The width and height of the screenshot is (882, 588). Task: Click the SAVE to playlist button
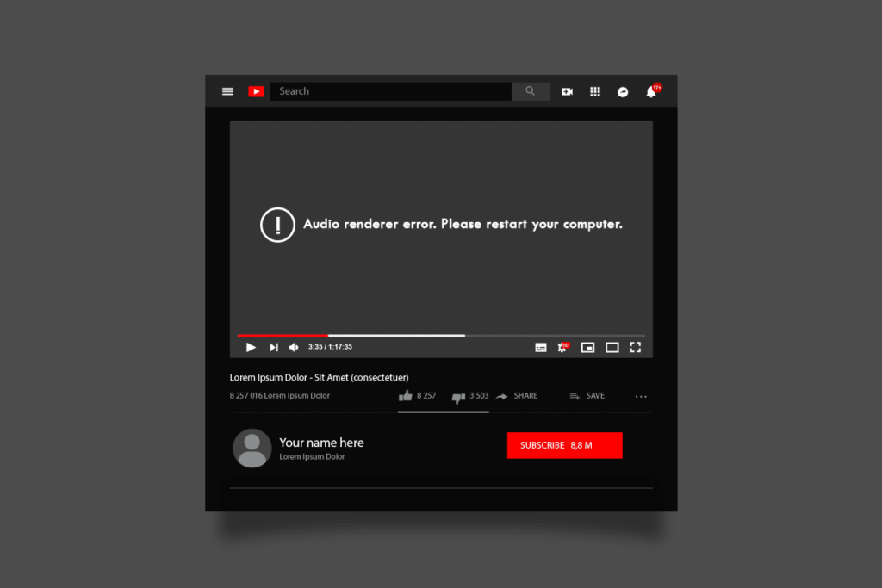click(x=587, y=396)
